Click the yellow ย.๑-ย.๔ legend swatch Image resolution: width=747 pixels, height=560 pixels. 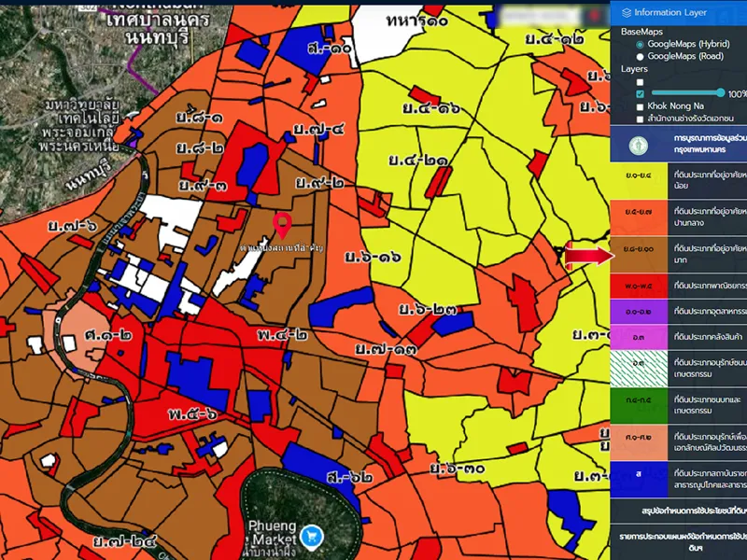(637, 181)
